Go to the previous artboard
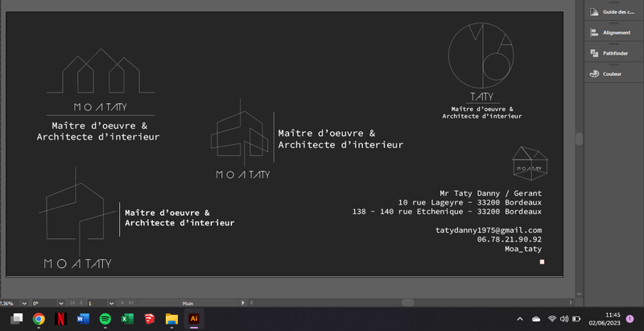 pos(80,303)
